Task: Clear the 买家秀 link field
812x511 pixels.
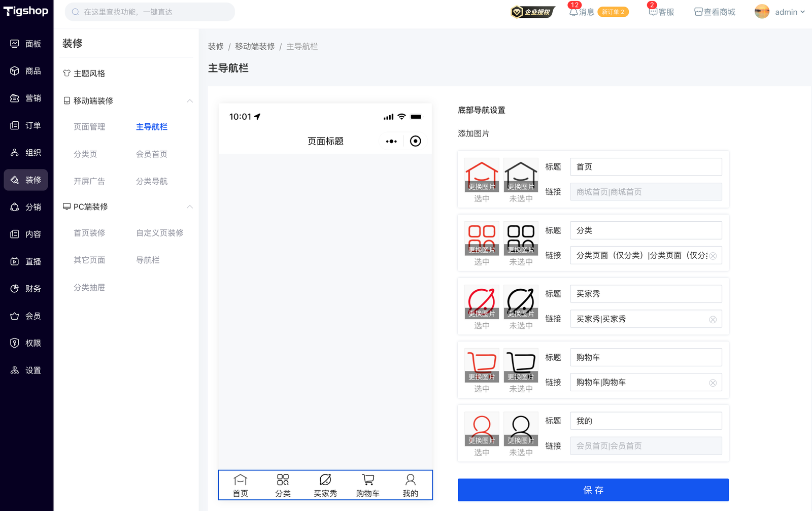Action: click(x=713, y=319)
